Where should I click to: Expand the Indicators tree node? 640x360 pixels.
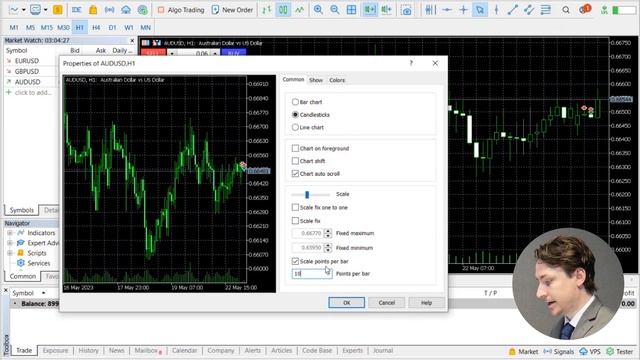pos(9,233)
